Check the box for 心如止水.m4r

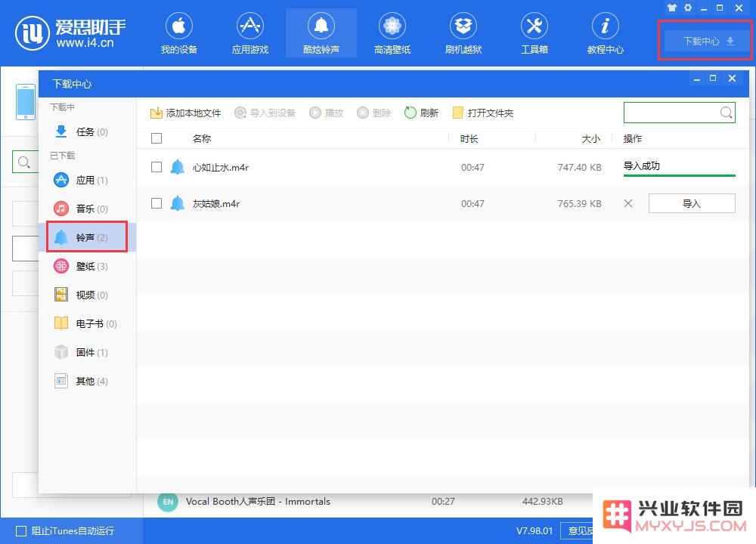(156, 167)
